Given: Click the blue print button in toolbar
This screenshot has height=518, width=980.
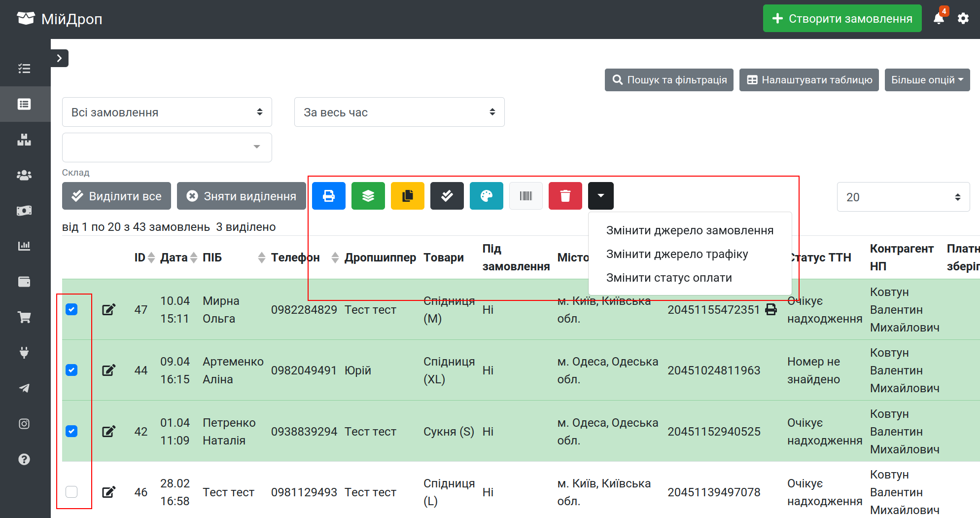Looking at the screenshot, I should tap(329, 196).
